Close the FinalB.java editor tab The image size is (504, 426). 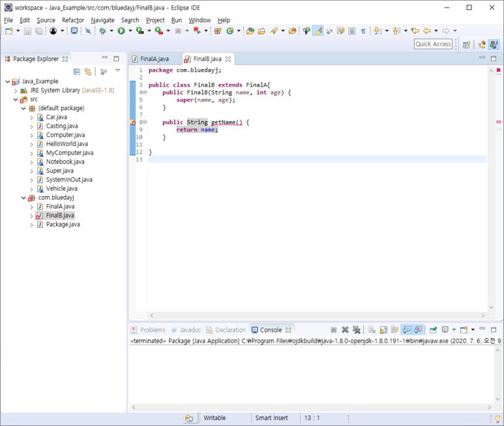point(228,59)
